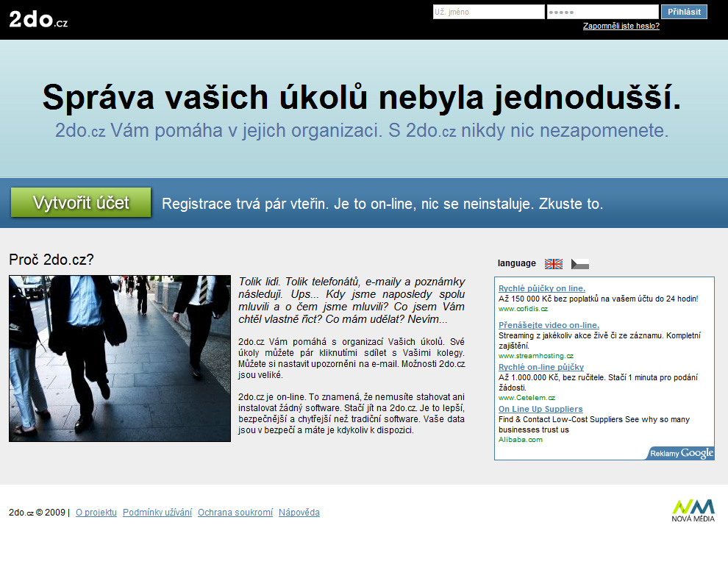Focus the username (Už. jméno) field
The image size is (728, 581).
point(488,12)
